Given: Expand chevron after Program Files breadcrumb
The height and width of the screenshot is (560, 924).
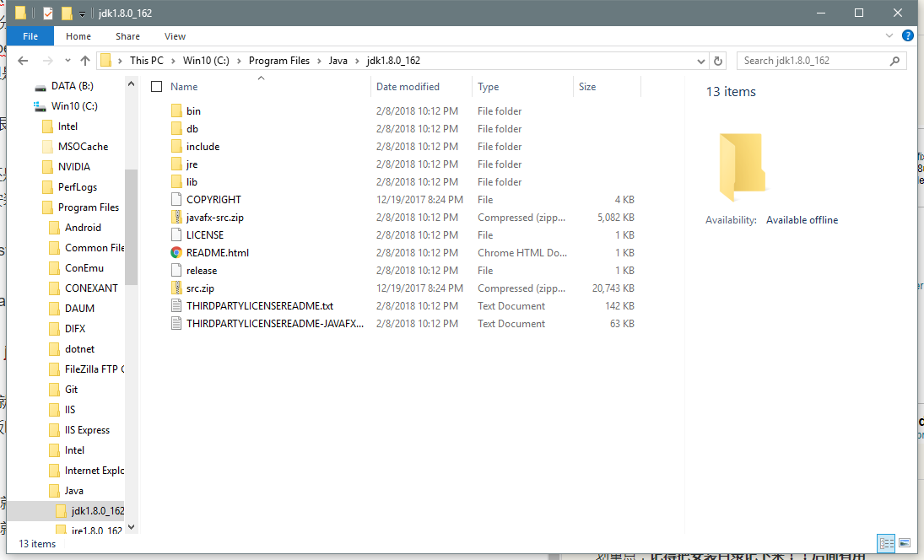Looking at the screenshot, I should click(319, 62).
